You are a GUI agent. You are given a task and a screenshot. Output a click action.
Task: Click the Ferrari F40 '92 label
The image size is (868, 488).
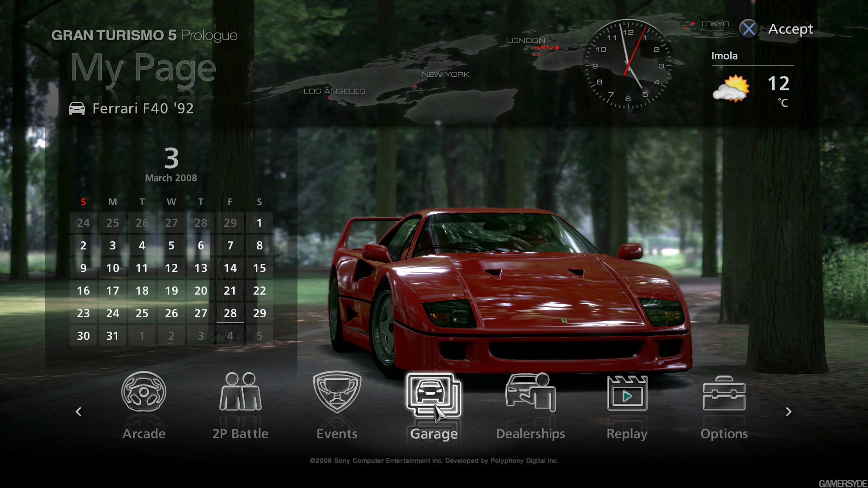142,108
